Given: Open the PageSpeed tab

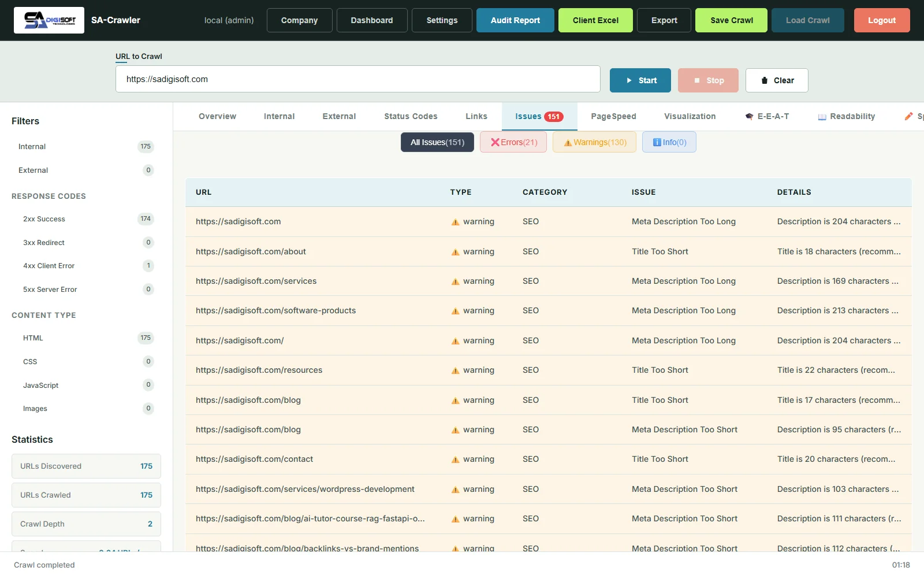Looking at the screenshot, I should pyautogui.click(x=613, y=116).
